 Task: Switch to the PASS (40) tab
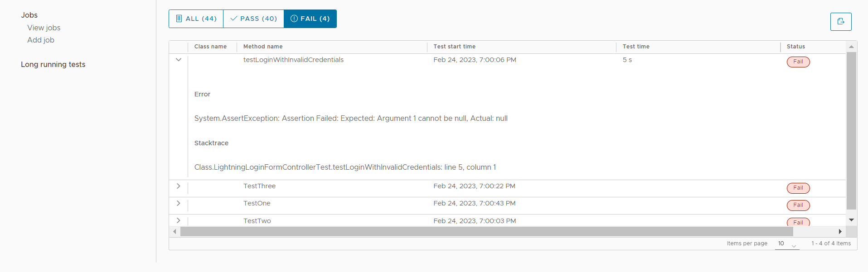253,19
